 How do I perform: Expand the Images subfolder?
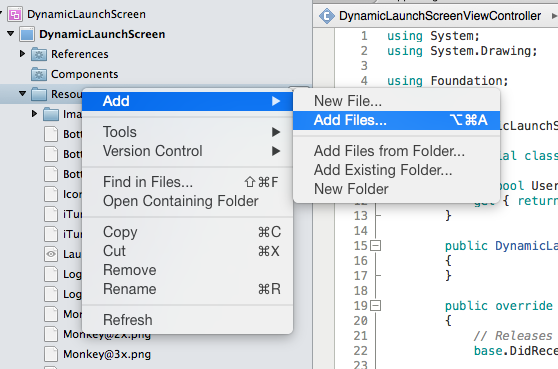click(35, 114)
